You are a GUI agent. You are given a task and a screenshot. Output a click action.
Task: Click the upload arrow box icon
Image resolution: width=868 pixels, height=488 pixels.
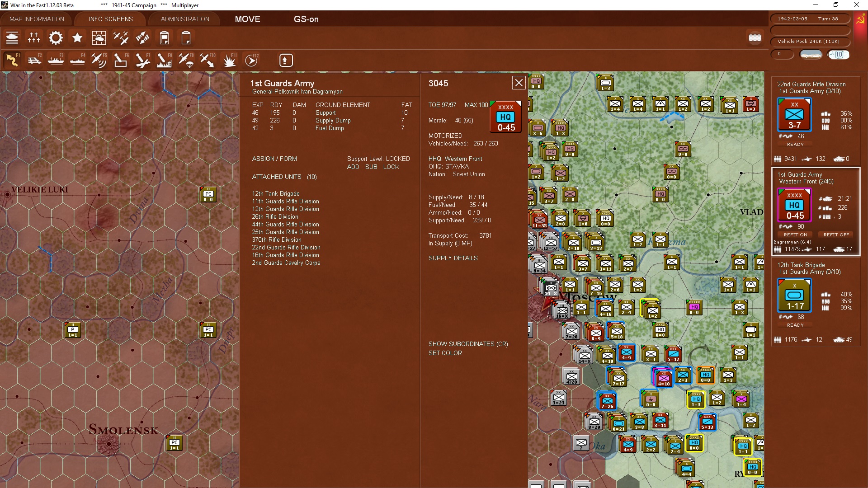coord(286,60)
